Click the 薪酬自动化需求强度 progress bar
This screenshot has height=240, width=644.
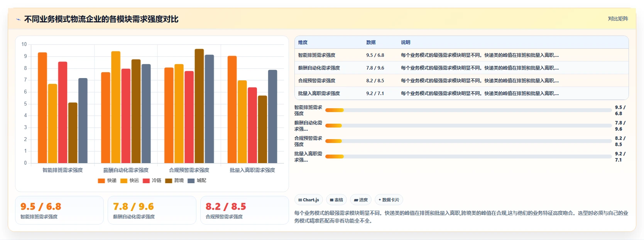point(468,126)
